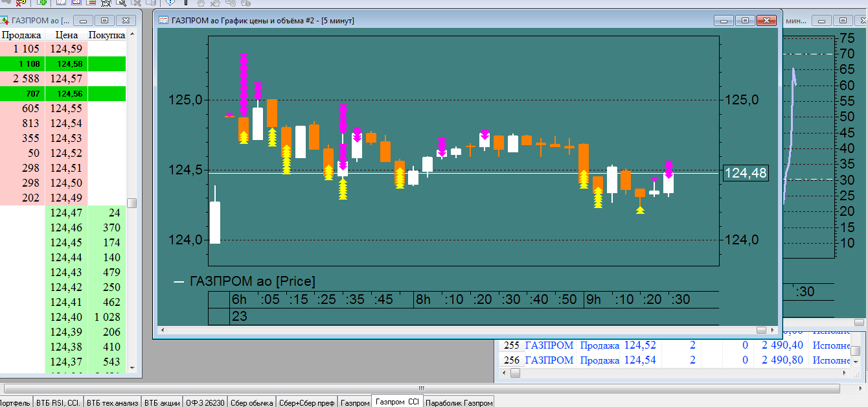868x407 pixels.
Task: Click price 124,54 in trades table
Action: coord(640,360)
